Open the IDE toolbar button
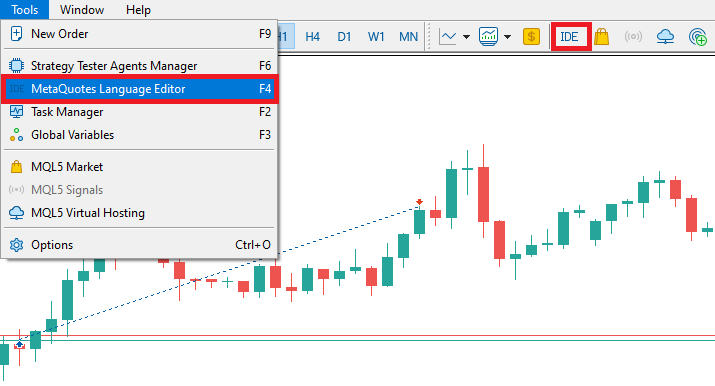 (569, 36)
